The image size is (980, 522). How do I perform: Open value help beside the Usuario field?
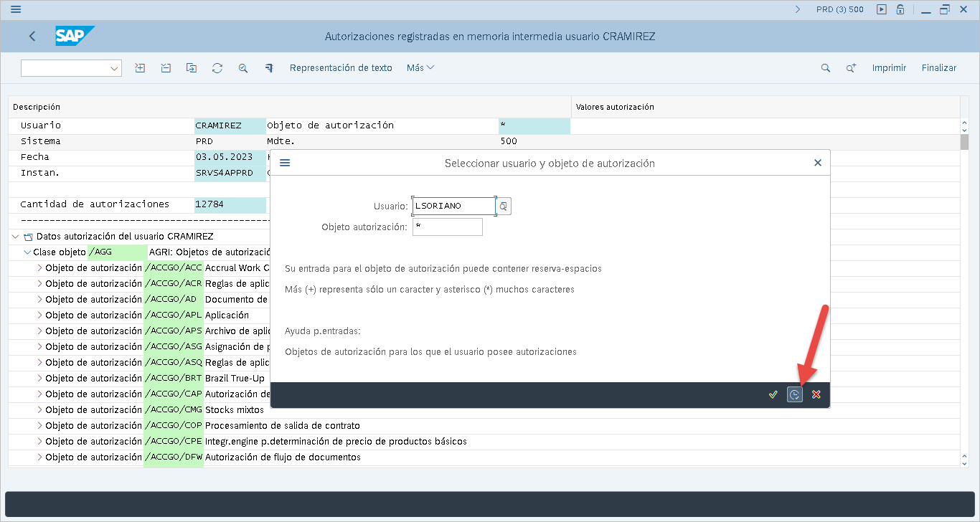click(x=504, y=206)
